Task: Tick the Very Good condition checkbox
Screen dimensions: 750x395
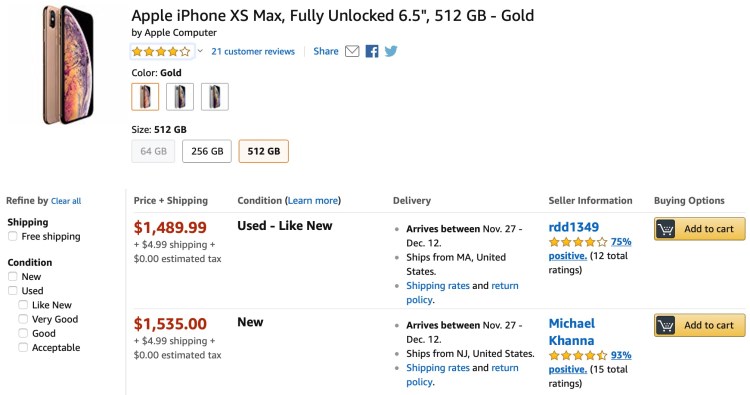Action: pos(23,319)
